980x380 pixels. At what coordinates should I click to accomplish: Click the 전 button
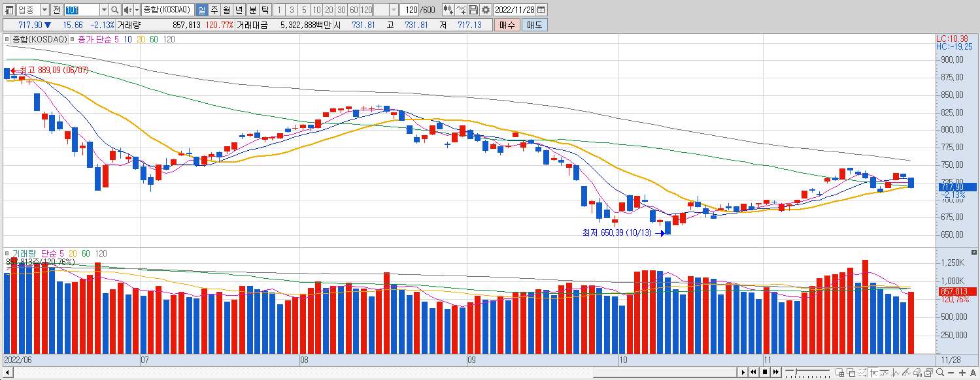pyautogui.click(x=56, y=10)
